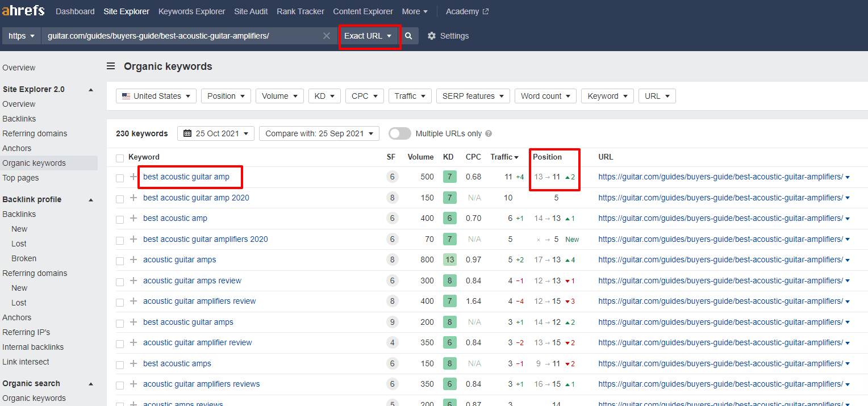This screenshot has height=406, width=868.
Task: Check the best acoustic guitar amp row
Action: [120, 178]
